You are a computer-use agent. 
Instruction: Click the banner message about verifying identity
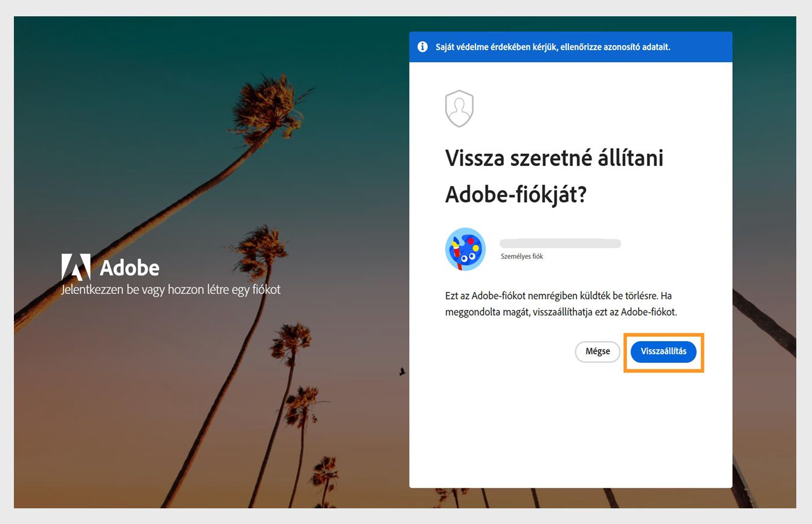pos(553,46)
